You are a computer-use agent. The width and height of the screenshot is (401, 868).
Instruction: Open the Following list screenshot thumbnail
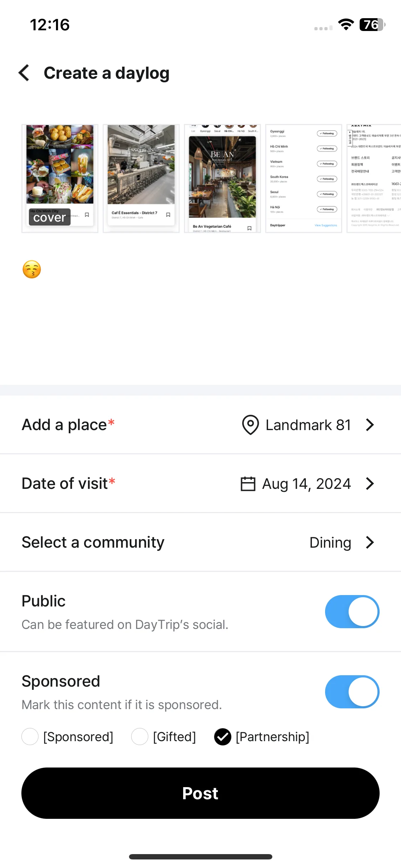pyautogui.click(x=304, y=179)
